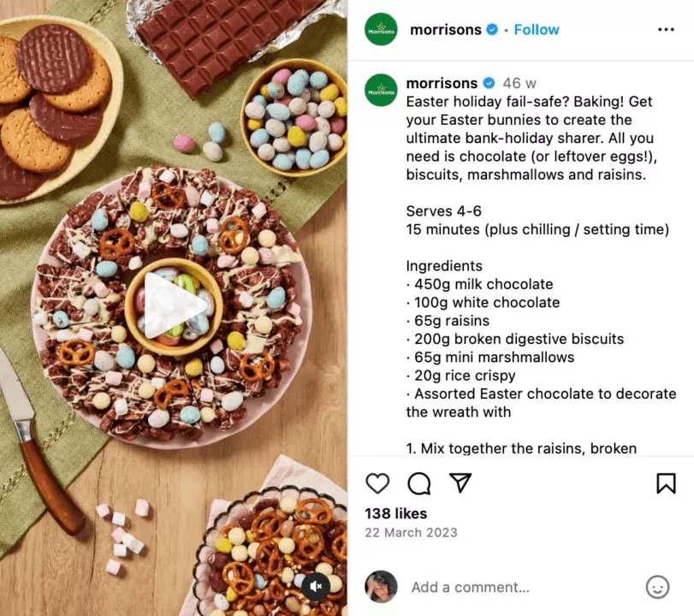Click the 46 w timestamp
This screenshot has width=694, height=616.
[x=519, y=83]
